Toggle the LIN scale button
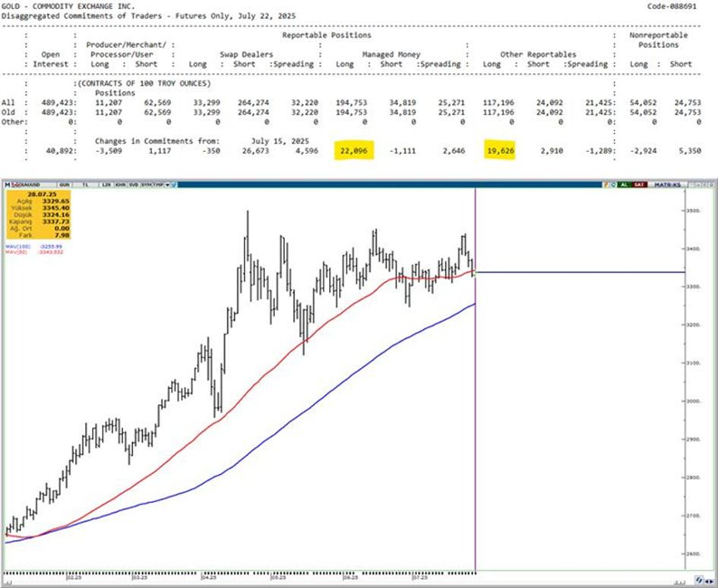This screenshot has width=718, height=588. 106,185
